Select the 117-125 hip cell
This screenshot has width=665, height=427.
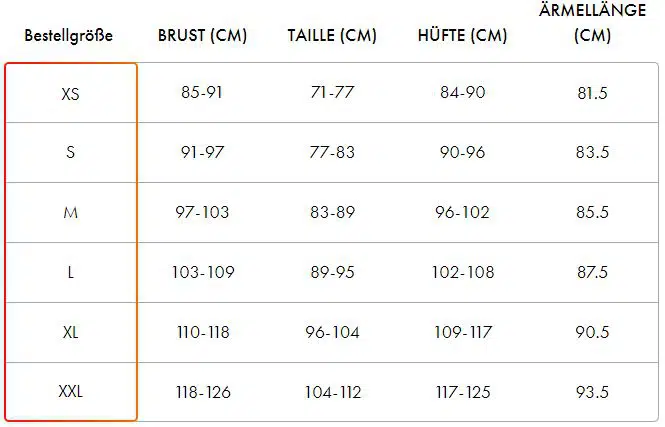click(x=463, y=392)
